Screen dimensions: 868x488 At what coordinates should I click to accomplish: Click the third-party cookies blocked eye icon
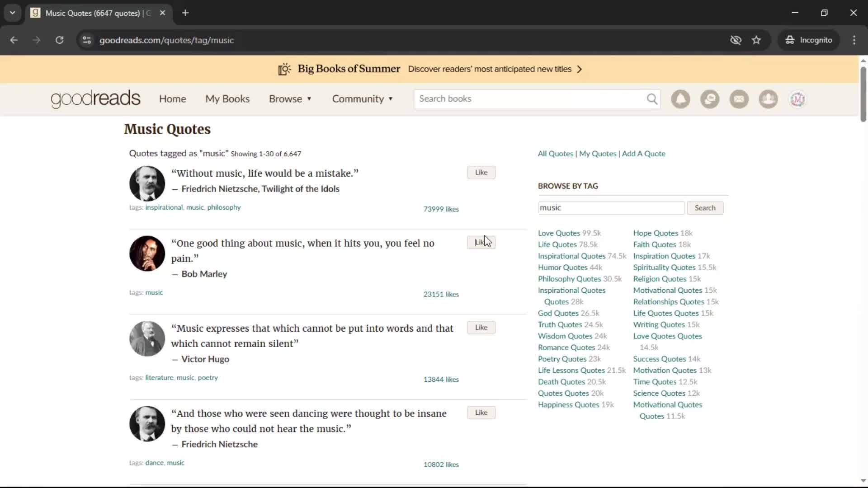point(736,40)
